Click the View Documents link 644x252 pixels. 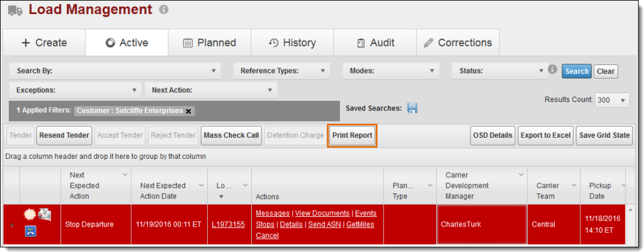point(323,213)
